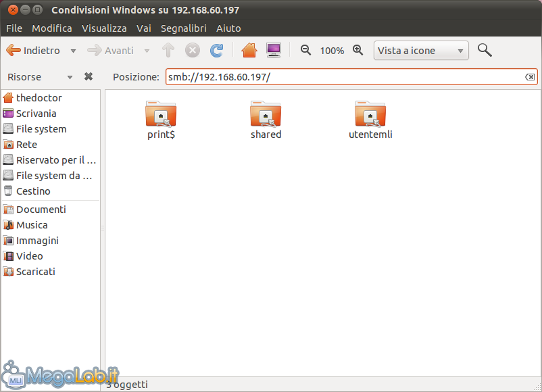Open the Segnalibri menu
Viewport: 542px width, 392px height.
tap(184, 28)
